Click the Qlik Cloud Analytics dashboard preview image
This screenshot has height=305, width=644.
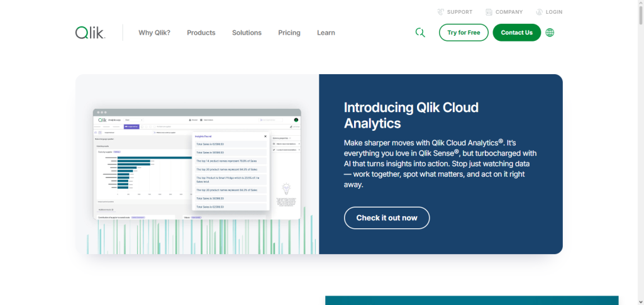tap(197, 164)
